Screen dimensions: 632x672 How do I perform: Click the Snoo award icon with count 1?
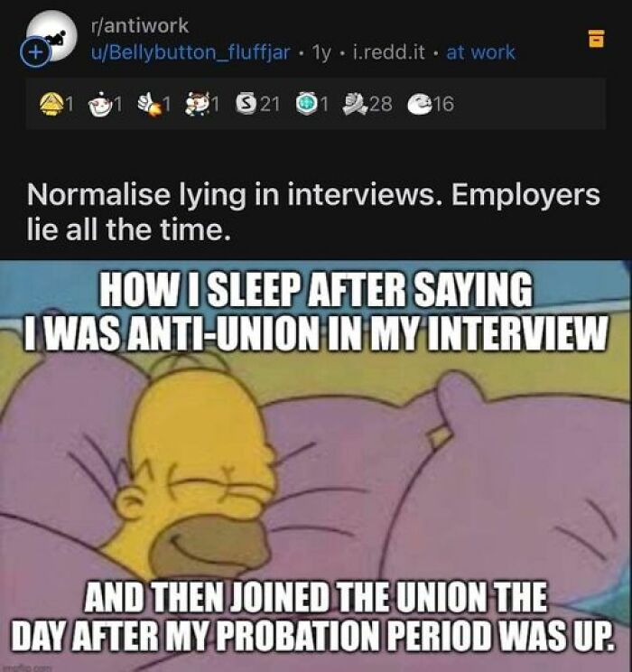point(99,104)
